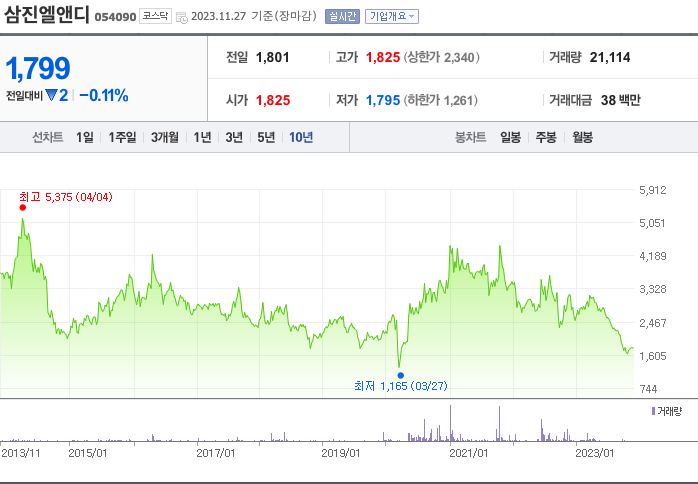The image size is (698, 484).
Task: Switch line chart to 1일 range
Action: 85,138
